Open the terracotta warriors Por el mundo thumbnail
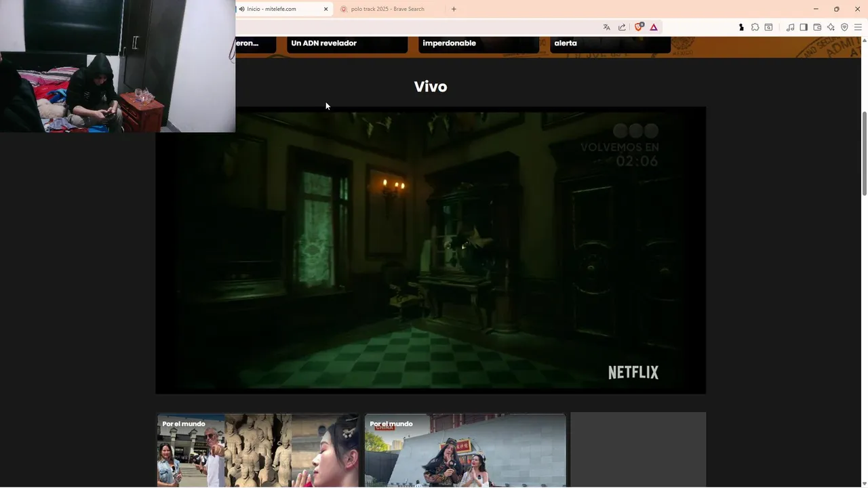Viewport: 868px width, 488px height. click(258, 450)
